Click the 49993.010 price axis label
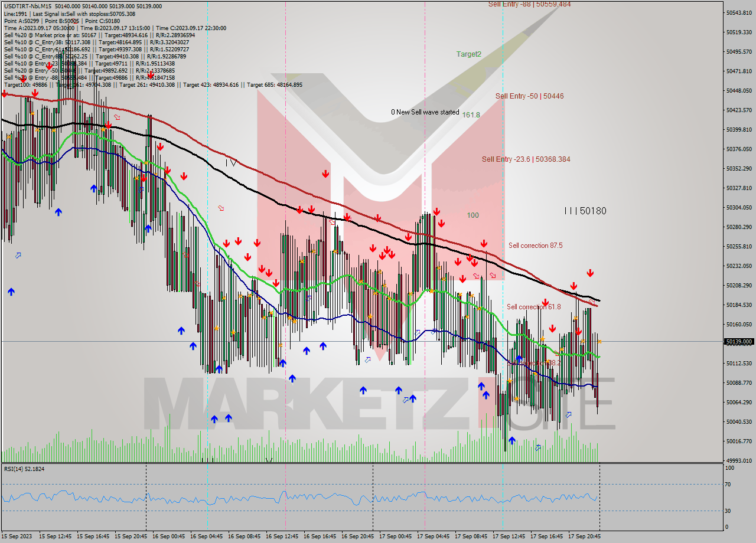The image size is (756, 543). [739, 460]
